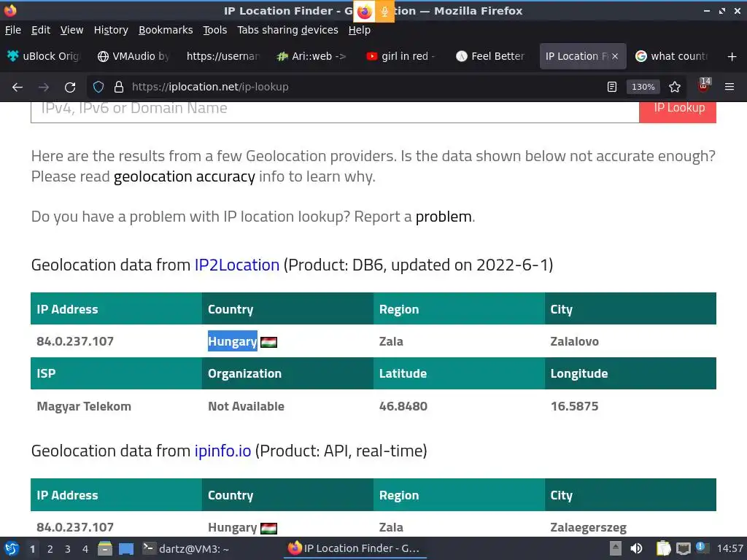747x560 pixels.
Task: Open the file manager from the taskbar
Action: click(105, 548)
